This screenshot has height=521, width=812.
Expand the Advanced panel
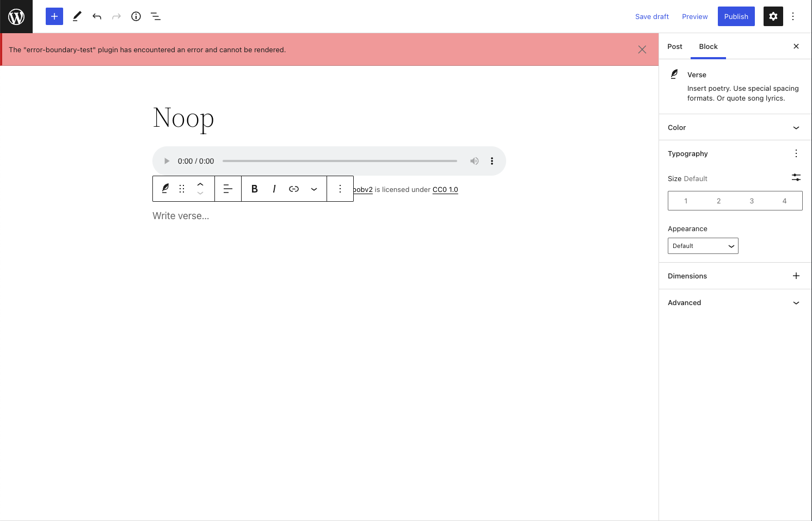click(x=735, y=302)
